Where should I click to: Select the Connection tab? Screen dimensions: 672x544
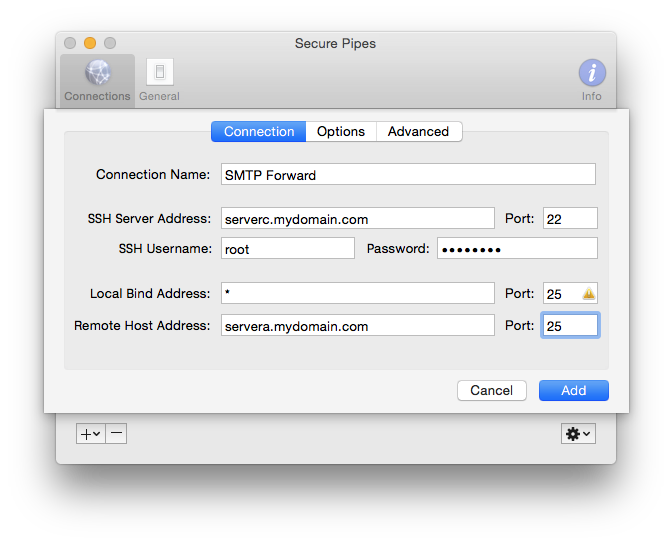[x=258, y=131]
